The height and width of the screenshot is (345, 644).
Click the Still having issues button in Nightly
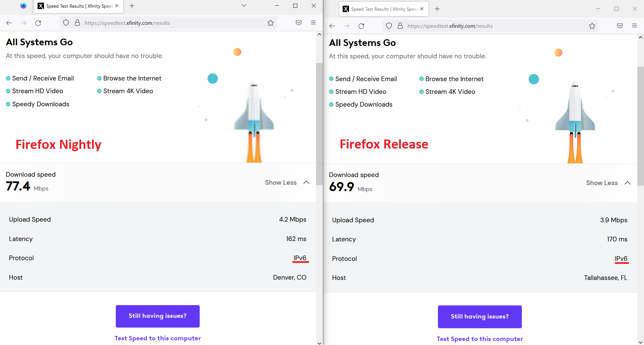coord(157,316)
